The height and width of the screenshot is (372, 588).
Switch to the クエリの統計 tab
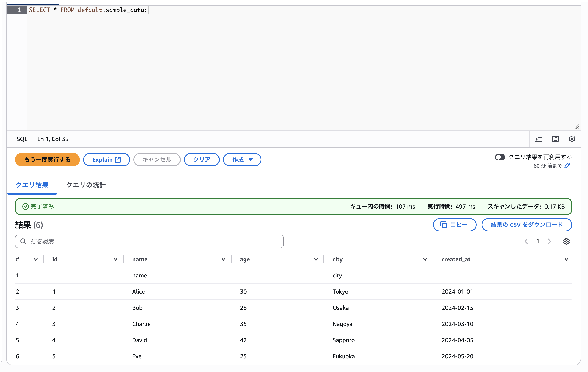click(x=86, y=185)
